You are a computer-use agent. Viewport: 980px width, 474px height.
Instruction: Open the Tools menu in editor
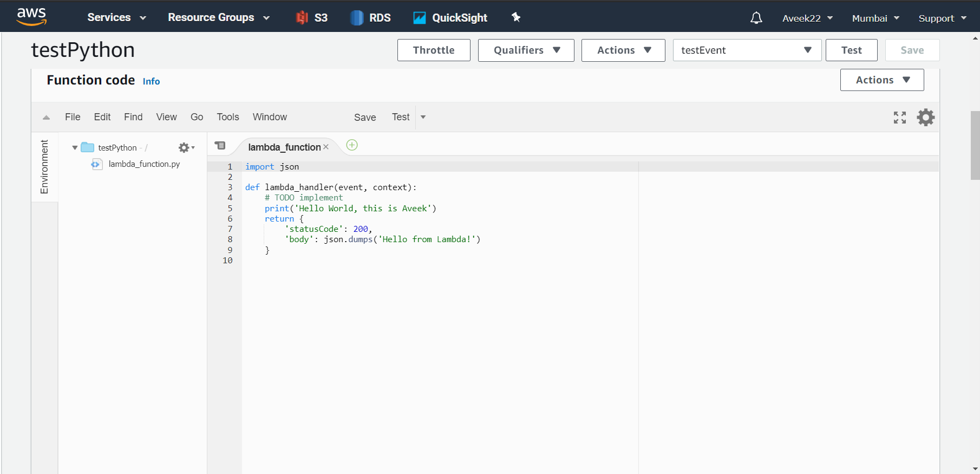click(227, 117)
